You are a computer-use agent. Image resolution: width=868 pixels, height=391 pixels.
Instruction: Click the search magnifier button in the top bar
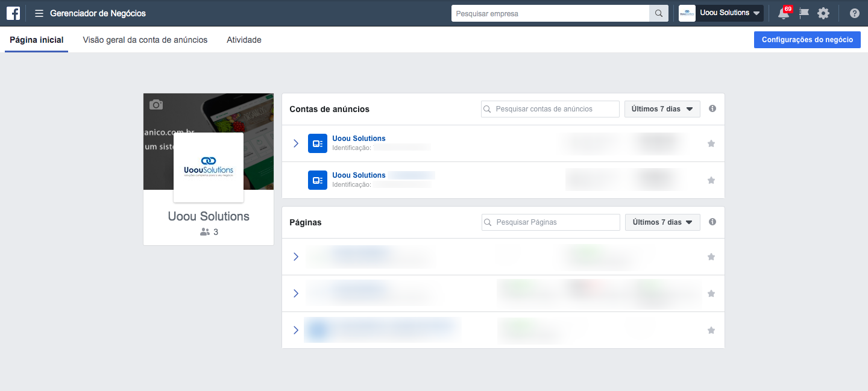click(x=659, y=13)
